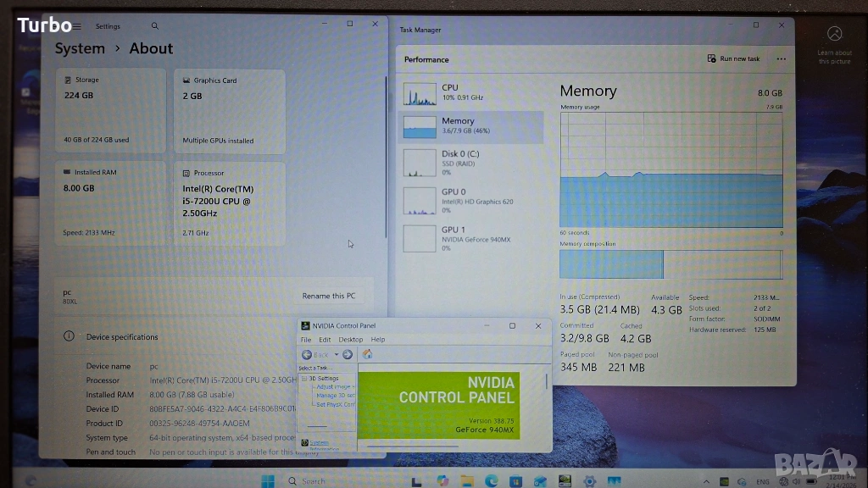The image size is (868, 488).
Task: Click the Memory usage graph area
Action: 671,169
